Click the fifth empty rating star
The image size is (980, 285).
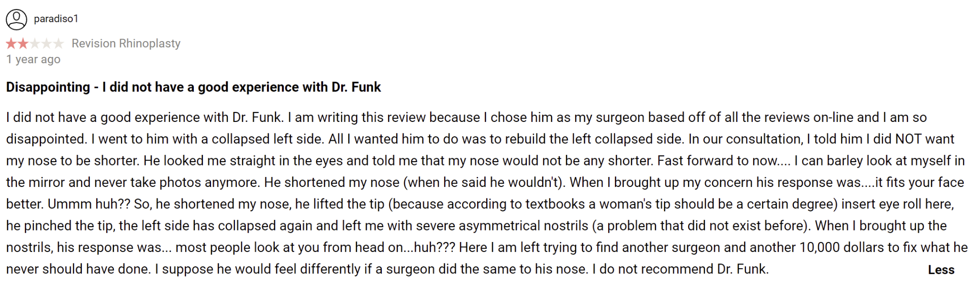[x=58, y=44]
